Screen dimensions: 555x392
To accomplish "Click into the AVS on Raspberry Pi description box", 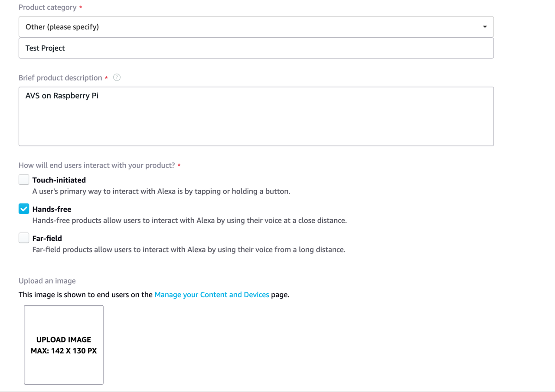I will click(256, 117).
